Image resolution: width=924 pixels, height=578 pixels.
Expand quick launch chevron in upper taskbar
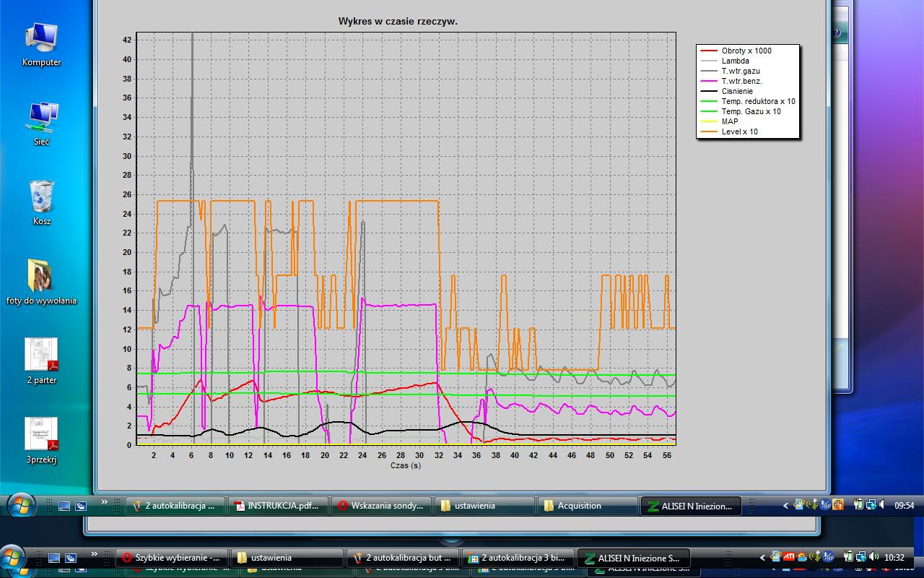pos(104,501)
